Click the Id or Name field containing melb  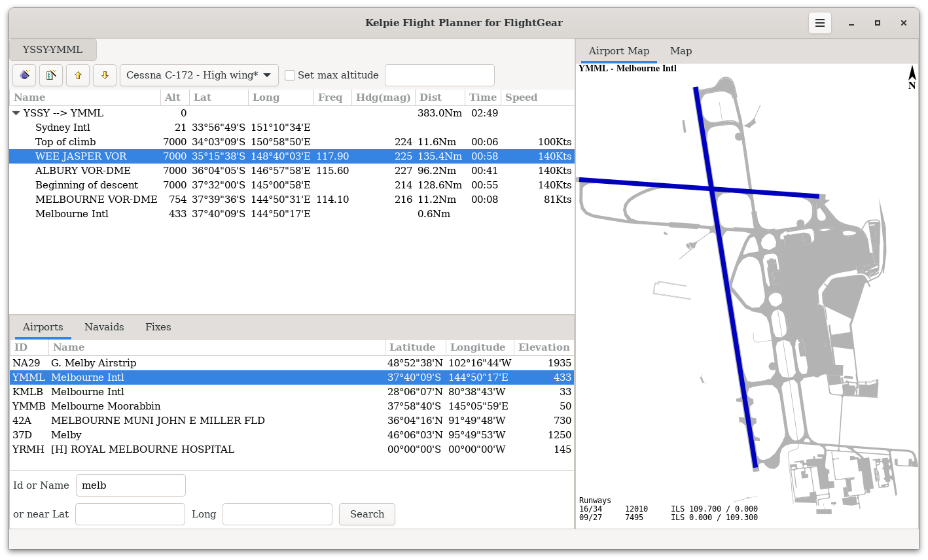pyautogui.click(x=131, y=485)
